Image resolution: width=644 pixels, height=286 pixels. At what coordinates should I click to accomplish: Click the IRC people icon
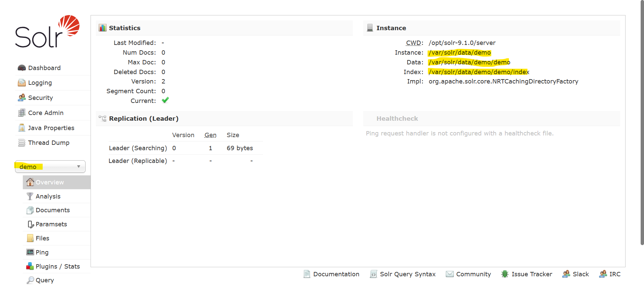pos(603,274)
